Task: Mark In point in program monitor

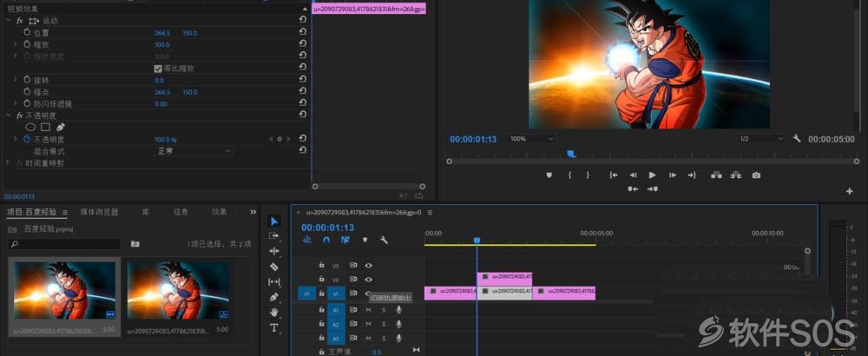Action: (569, 175)
